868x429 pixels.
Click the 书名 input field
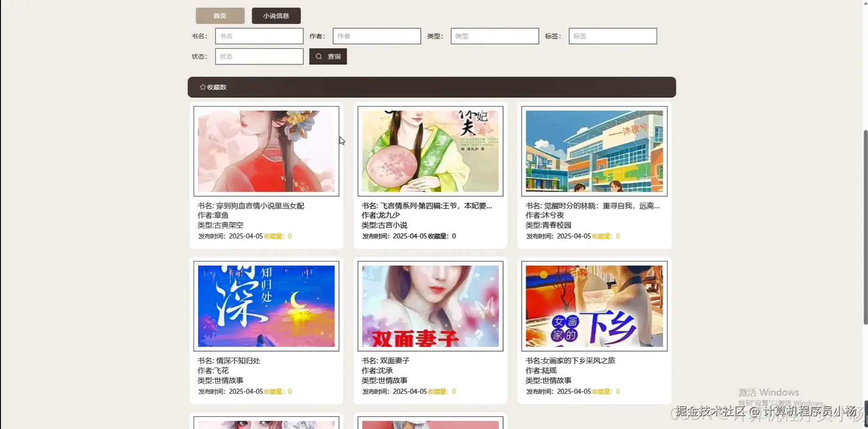pos(259,36)
